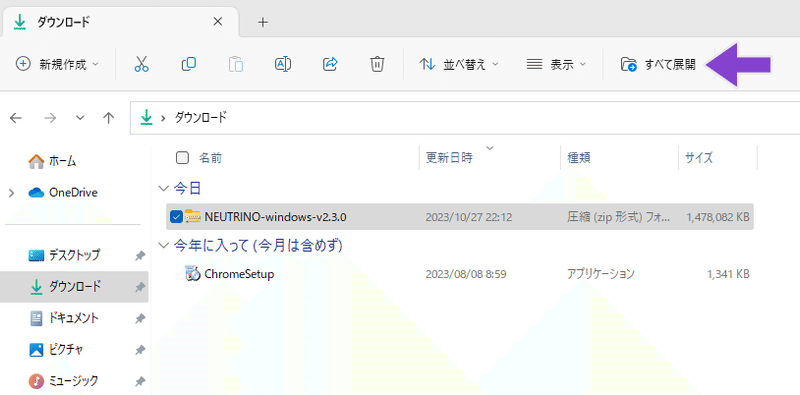
Task: Go forward with the right arrow
Action: tap(49, 118)
